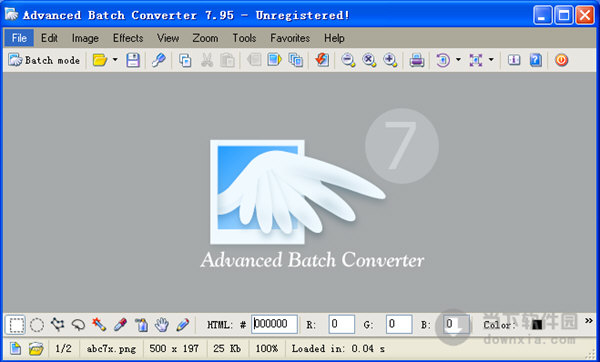Select the pencil draw tool
The width and height of the screenshot is (600, 362).
pyautogui.click(x=183, y=325)
